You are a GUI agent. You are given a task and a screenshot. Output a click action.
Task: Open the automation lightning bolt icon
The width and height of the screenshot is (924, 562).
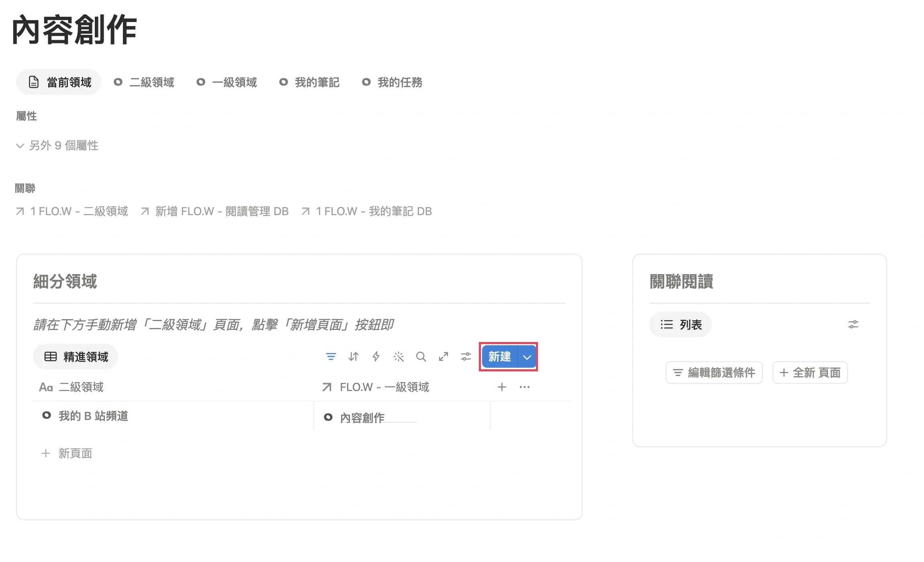point(376,356)
